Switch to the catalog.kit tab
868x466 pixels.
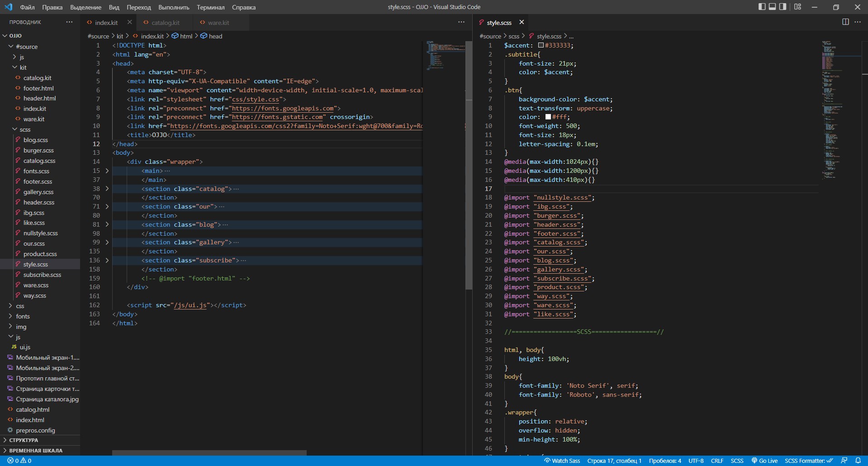pos(166,23)
